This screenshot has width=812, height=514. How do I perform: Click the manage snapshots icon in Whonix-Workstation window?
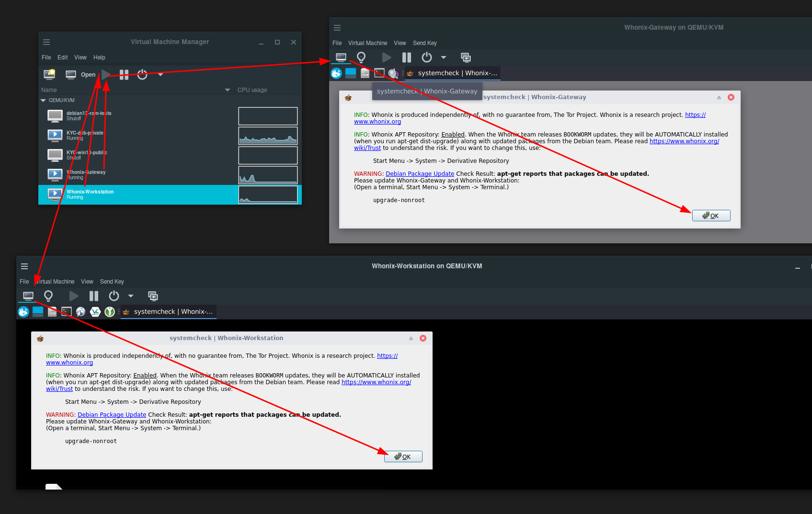(x=153, y=296)
